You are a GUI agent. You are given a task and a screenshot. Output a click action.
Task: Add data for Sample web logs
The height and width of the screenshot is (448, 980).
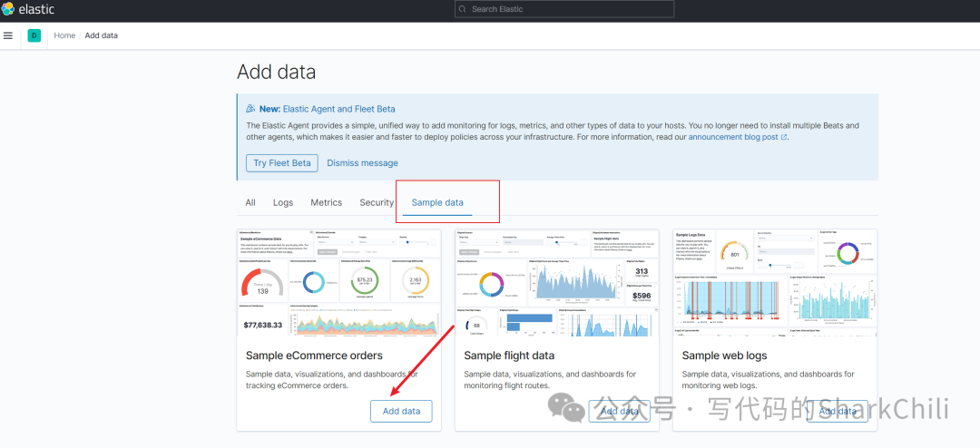click(x=838, y=411)
